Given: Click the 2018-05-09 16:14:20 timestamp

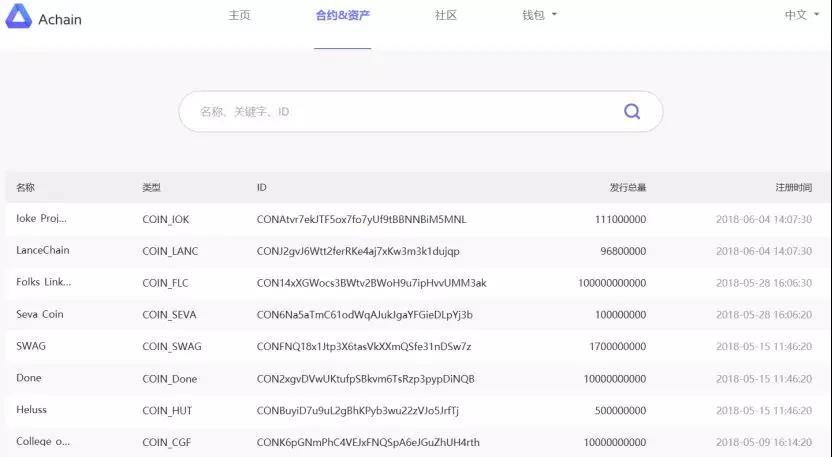Looking at the screenshot, I should coord(764,443).
